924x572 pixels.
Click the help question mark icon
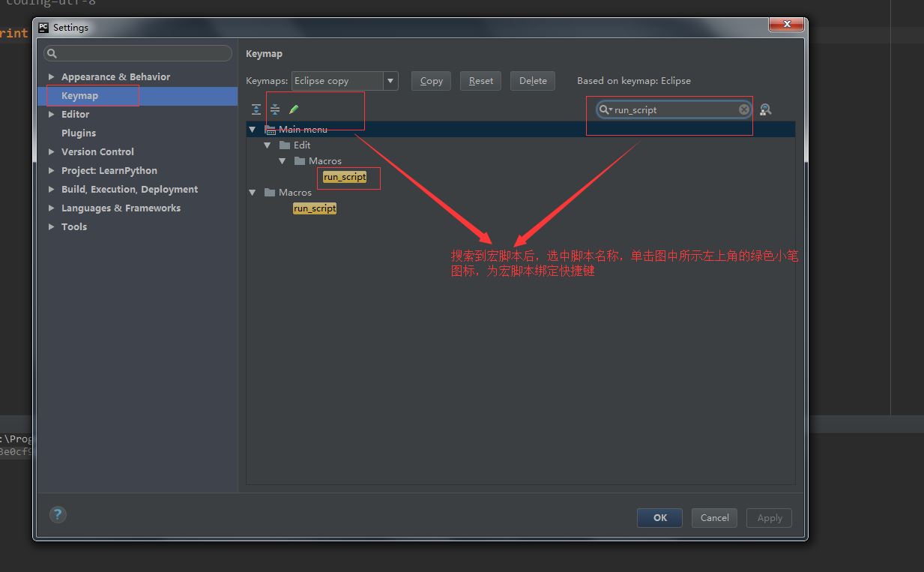58,514
